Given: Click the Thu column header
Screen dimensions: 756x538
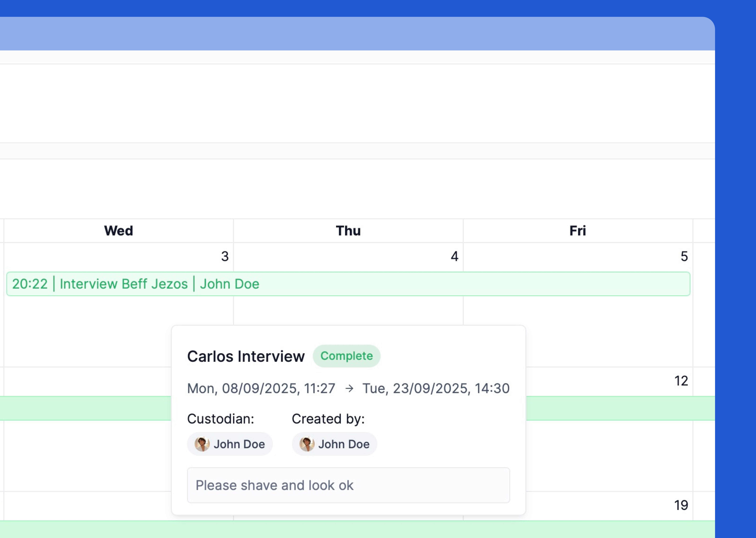Looking at the screenshot, I should click(348, 231).
